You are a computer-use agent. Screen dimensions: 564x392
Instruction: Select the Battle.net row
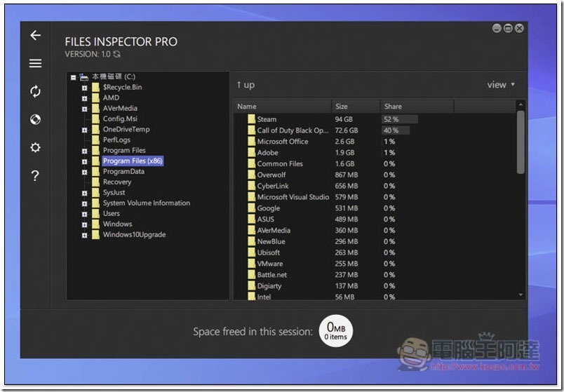tap(375, 275)
